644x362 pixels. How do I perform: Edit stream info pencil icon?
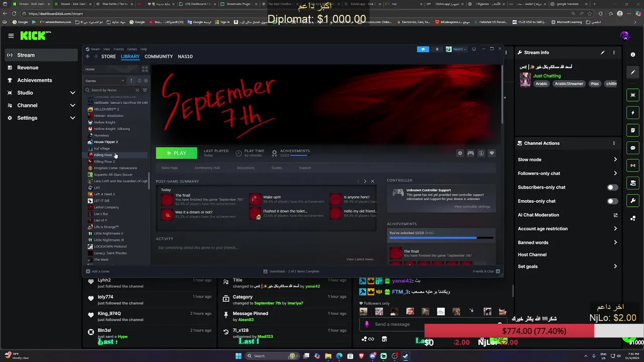pos(602,52)
